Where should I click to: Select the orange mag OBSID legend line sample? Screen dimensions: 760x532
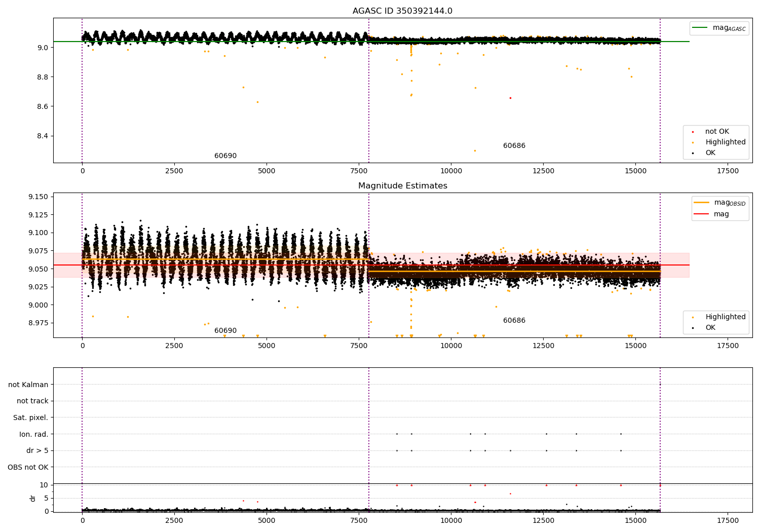701,203
